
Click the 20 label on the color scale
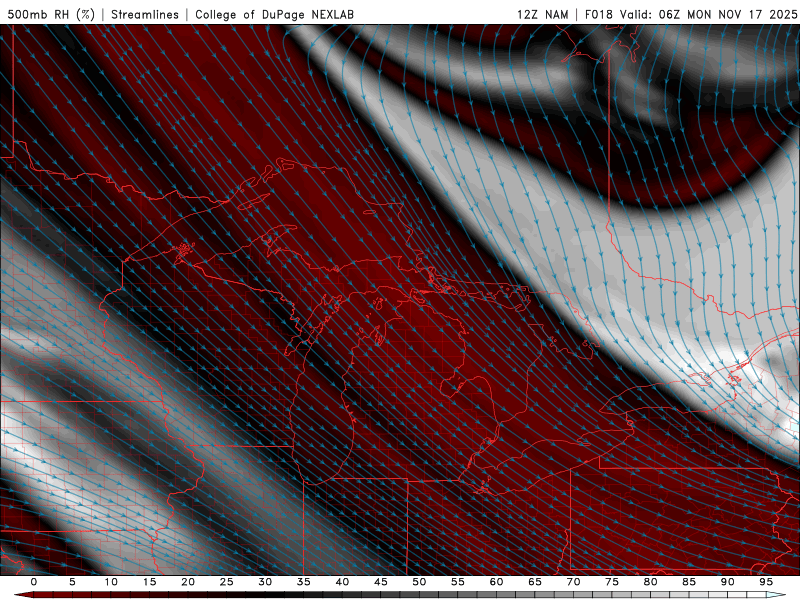188,582
